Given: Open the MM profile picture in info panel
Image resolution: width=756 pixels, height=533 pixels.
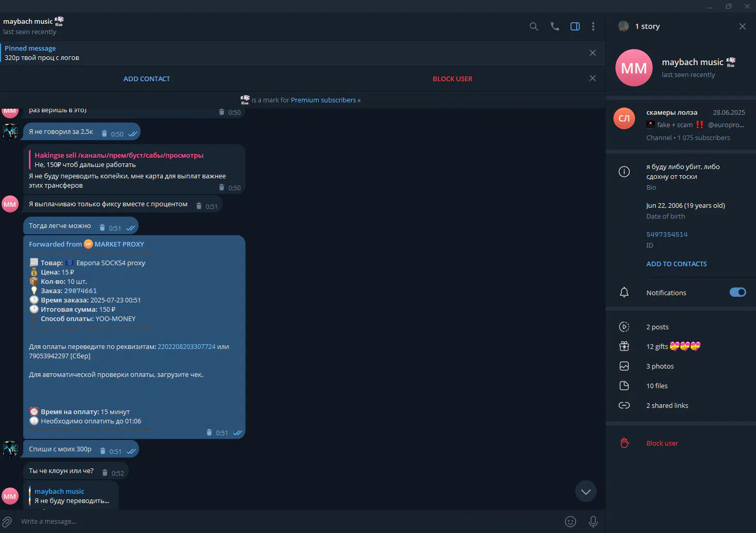Looking at the screenshot, I should (x=634, y=68).
